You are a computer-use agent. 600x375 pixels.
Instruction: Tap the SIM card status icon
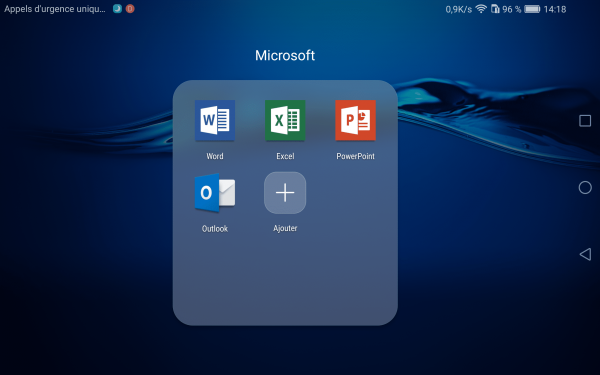tap(495, 9)
